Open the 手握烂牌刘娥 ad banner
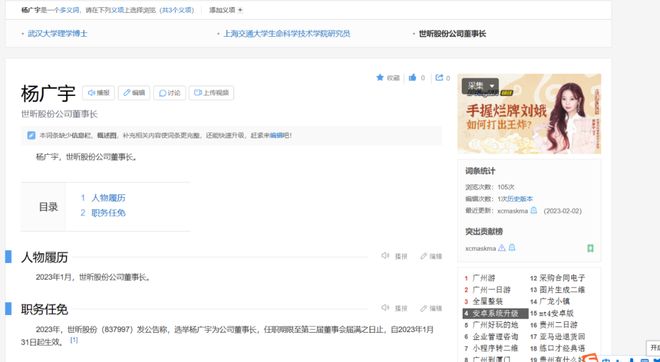Screen dimensions: 660x362 (529, 114)
